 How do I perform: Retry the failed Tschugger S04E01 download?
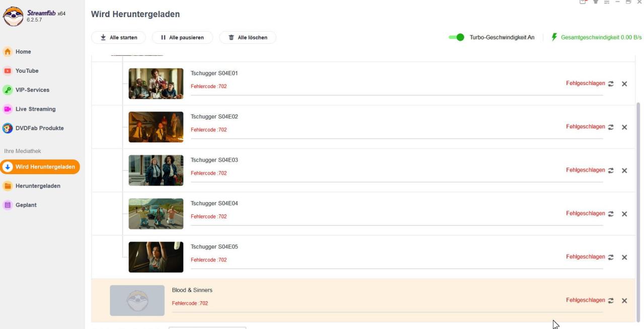point(611,84)
